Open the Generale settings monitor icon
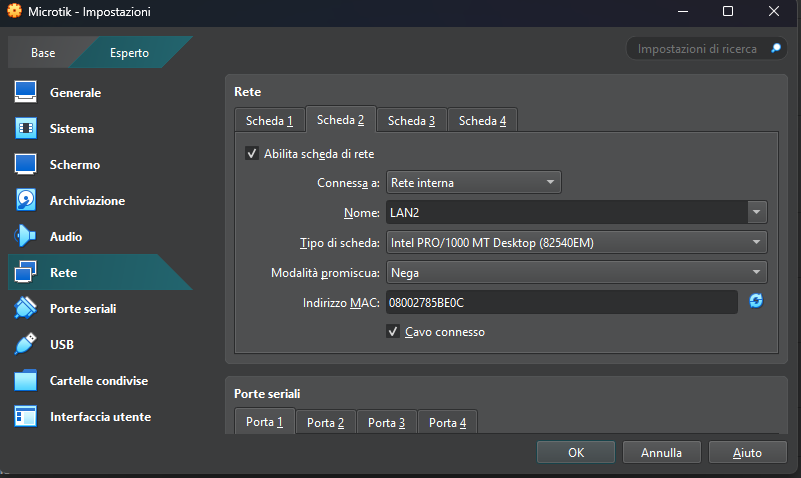Image resolution: width=801 pixels, height=478 pixels. (26, 92)
